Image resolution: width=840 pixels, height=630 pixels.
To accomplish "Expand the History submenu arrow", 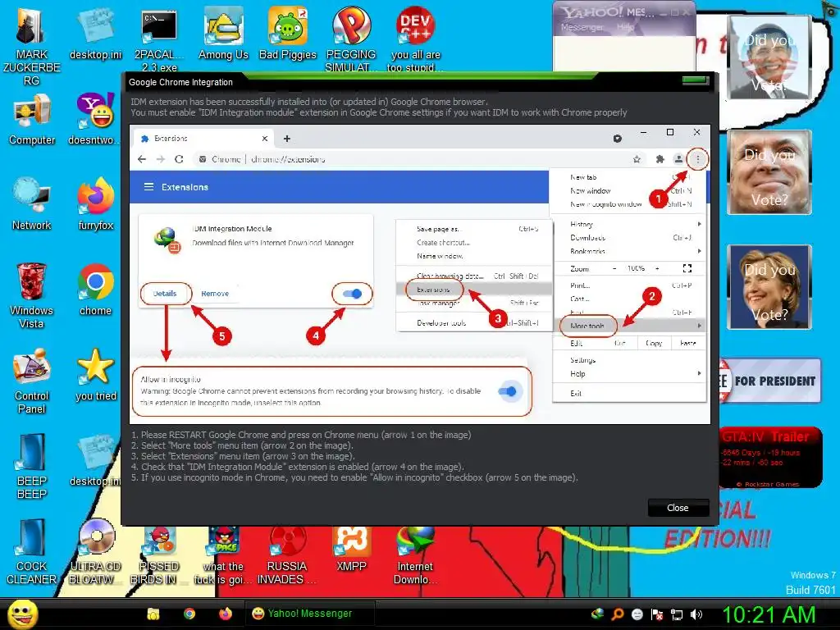I will pyautogui.click(x=699, y=224).
